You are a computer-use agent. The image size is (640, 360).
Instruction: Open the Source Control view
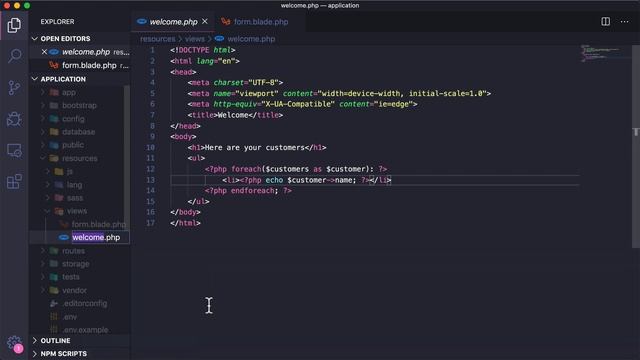click(x=14, y=87)
